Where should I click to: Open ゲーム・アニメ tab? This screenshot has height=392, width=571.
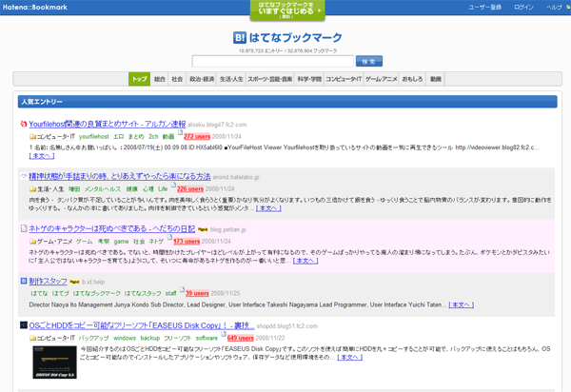click(x=382, y=79)
